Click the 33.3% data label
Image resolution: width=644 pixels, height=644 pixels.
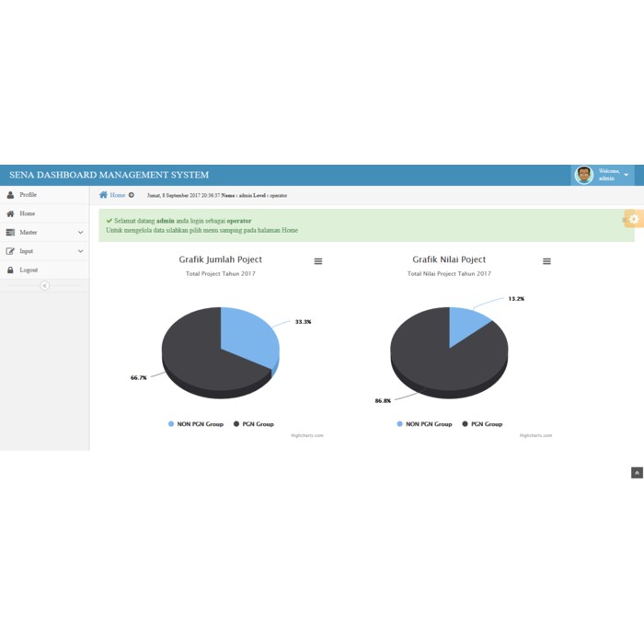click(x=303, y=322)
